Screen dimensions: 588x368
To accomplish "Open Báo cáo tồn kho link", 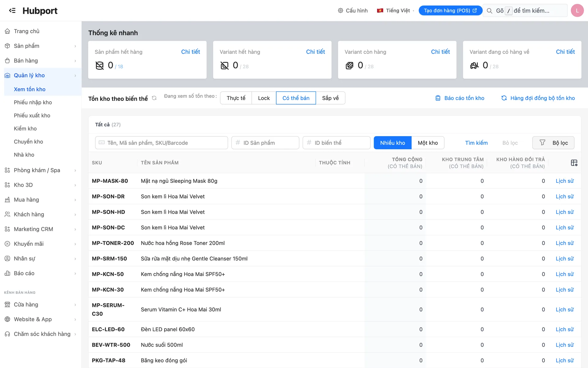I will point(460,98).
